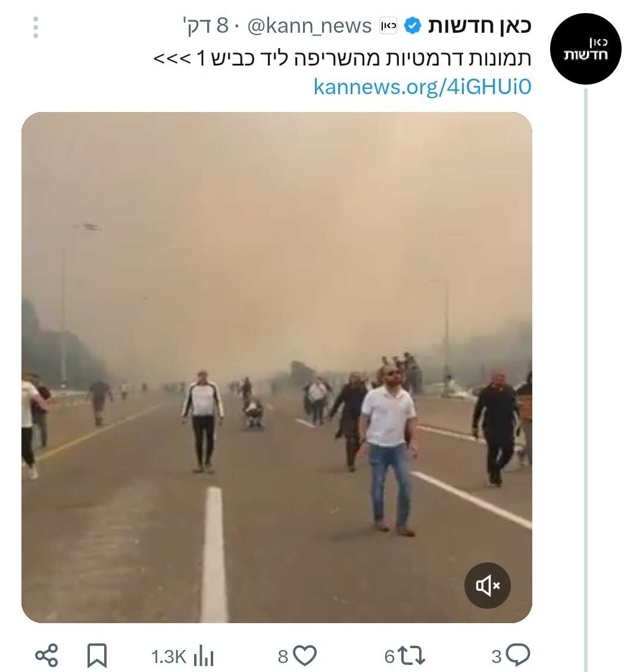Unmute the video with the speaker icon

point(487,585)
